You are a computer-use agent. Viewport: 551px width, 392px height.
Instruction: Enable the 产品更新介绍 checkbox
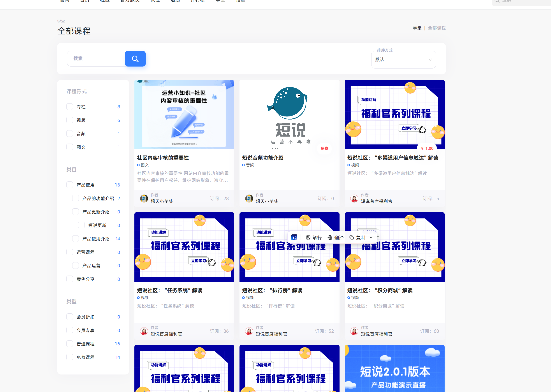coord(76,212)
